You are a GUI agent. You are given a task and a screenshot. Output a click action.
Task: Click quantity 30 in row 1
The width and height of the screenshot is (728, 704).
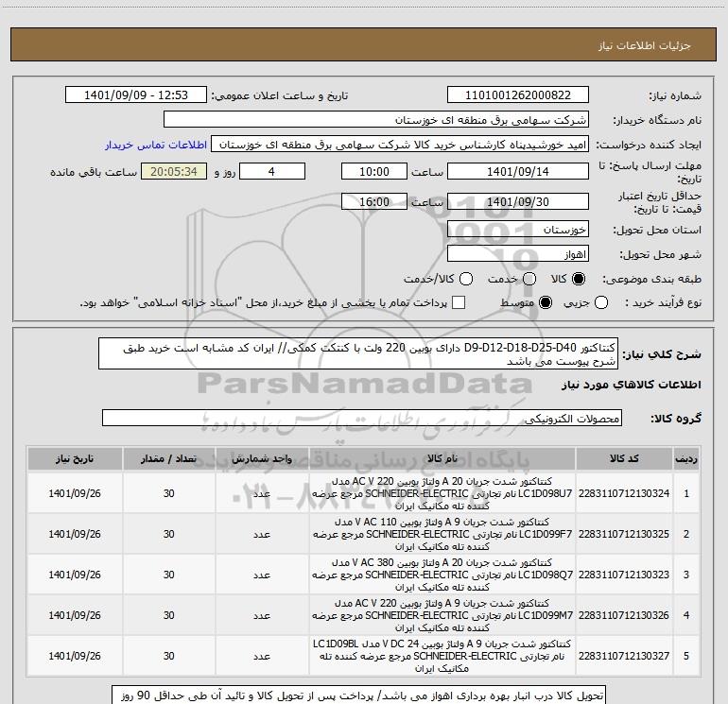coord(169,493)
